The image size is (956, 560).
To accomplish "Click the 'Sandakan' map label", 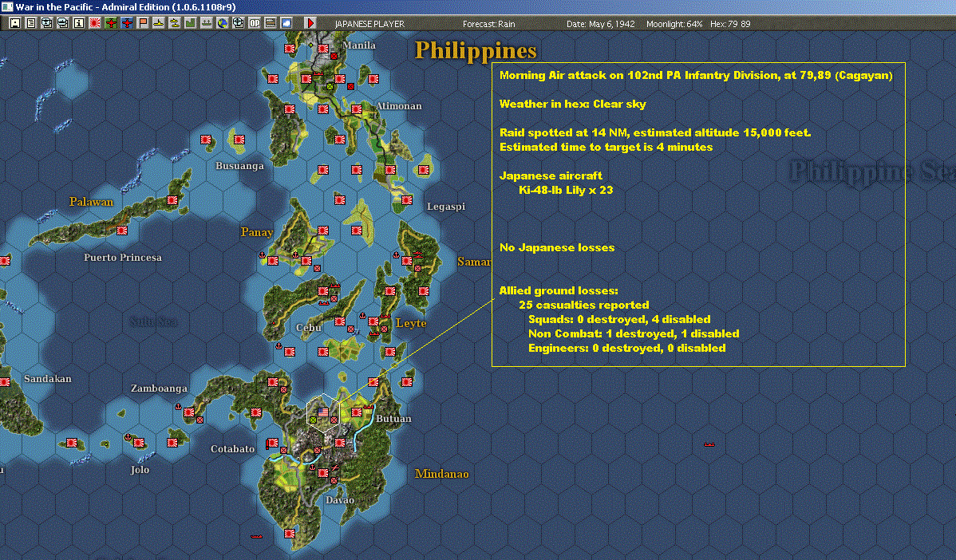I will (48, 378).
